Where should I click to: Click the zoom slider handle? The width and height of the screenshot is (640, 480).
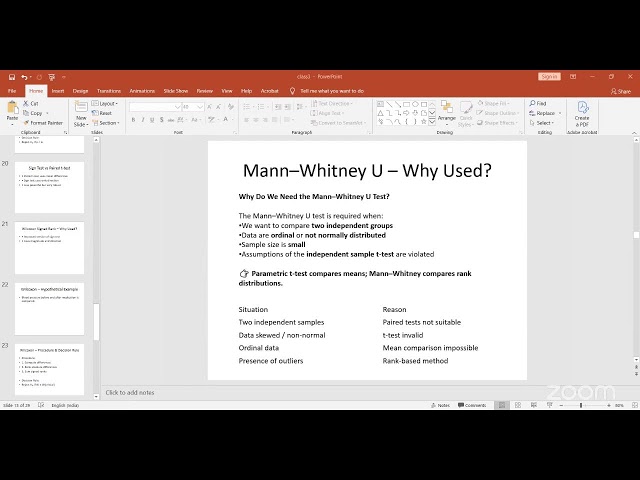(x=581, y=405)
